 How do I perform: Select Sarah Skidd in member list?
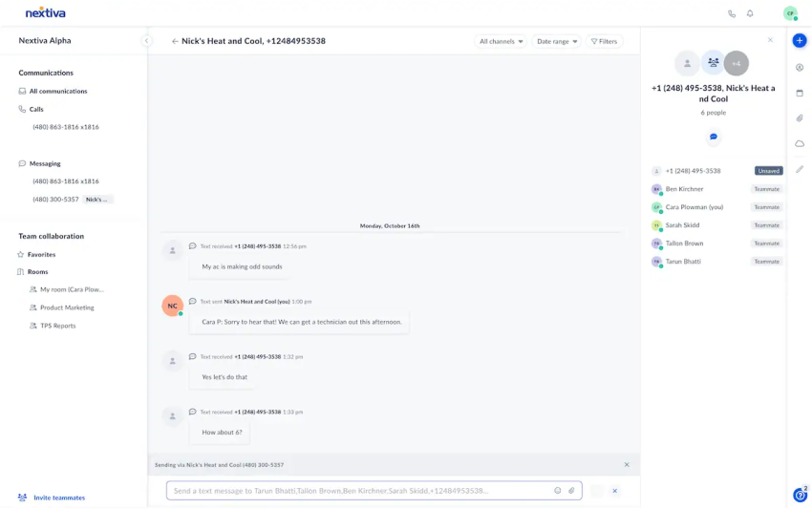tap(682, 225)
